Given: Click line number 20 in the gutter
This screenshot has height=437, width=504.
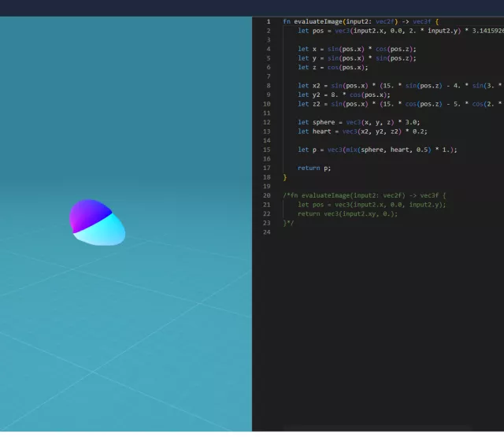Looking at the screenshot, I should [x=268, y=195].
